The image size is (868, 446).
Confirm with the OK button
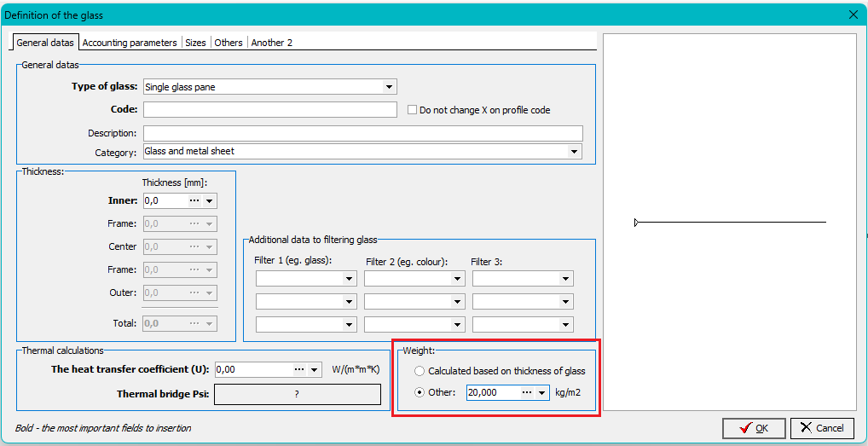[754, 428]
